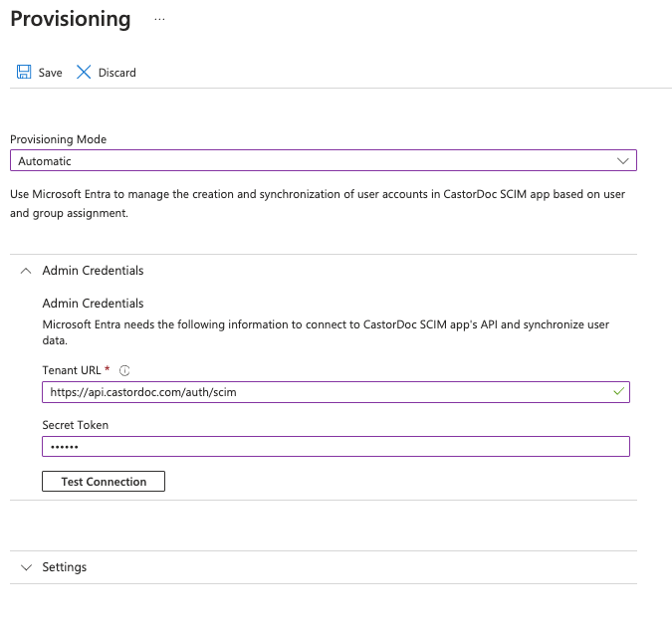Click the Provisioning page title
The height and width of the screenshot is (633, 672).
coord(70,19)
